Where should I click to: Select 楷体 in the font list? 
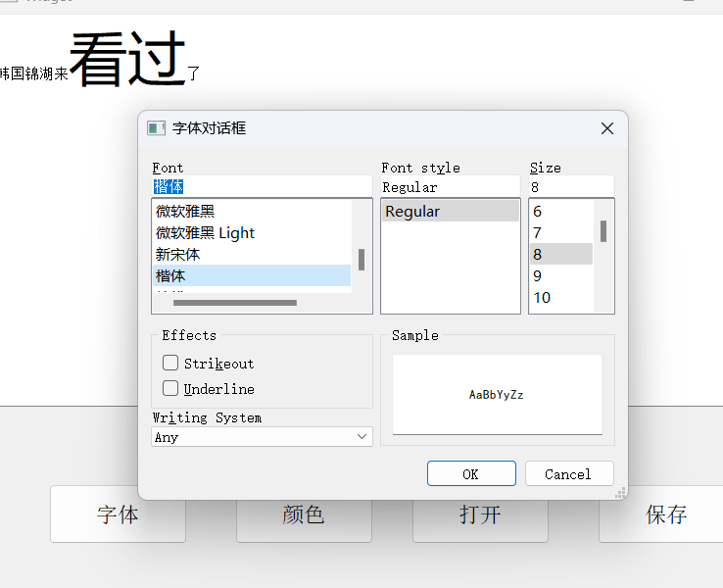[170, 275]
